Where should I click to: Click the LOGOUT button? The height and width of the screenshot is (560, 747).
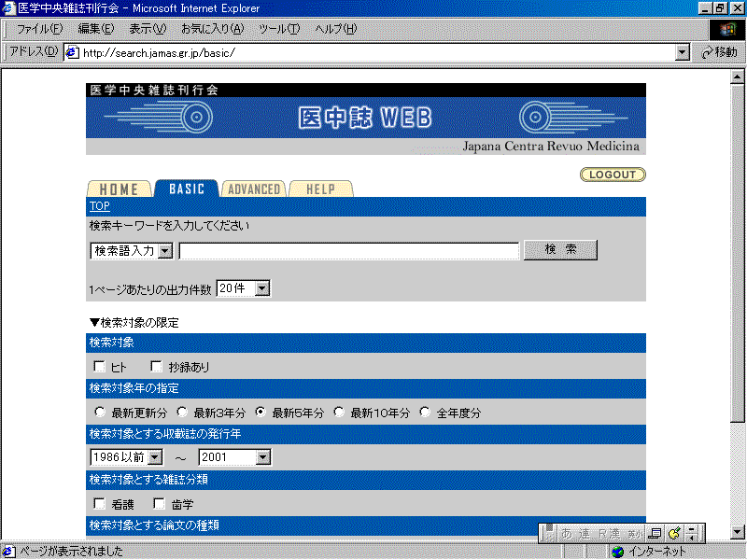point(613,175)
